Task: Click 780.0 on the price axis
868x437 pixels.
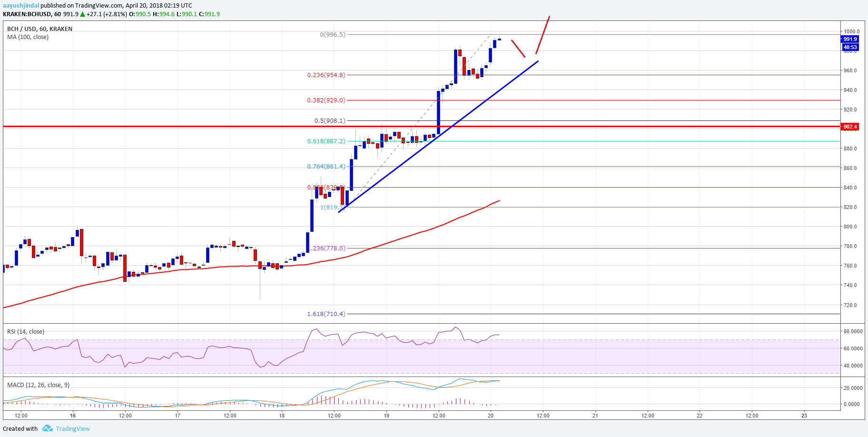Action: [850, 246]
